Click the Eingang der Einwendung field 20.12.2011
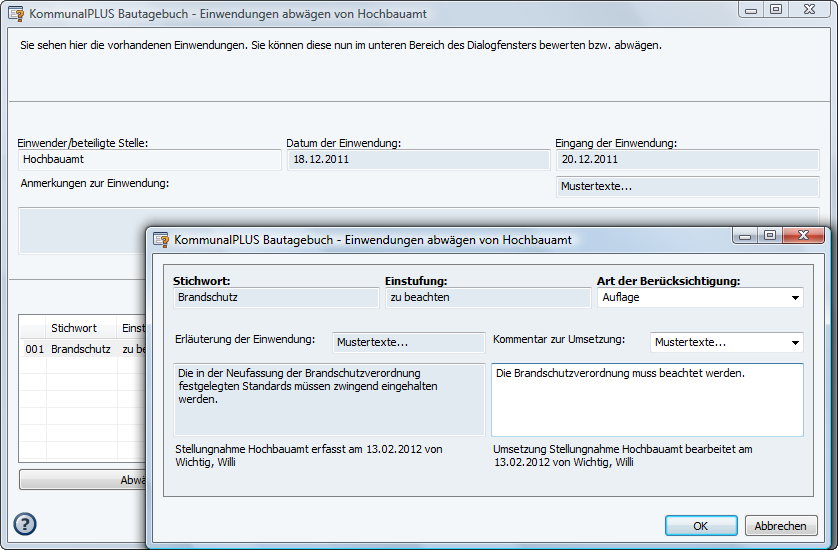The image size is (838, 550). tap(687, 159)
